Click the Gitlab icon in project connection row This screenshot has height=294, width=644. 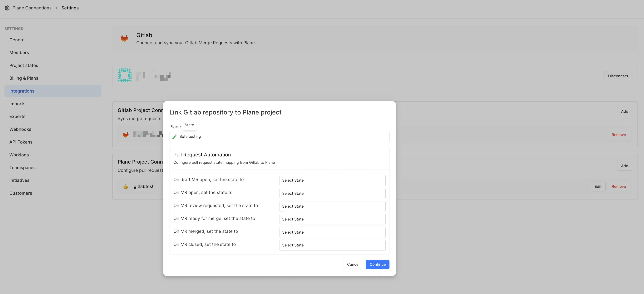point(126,135)
